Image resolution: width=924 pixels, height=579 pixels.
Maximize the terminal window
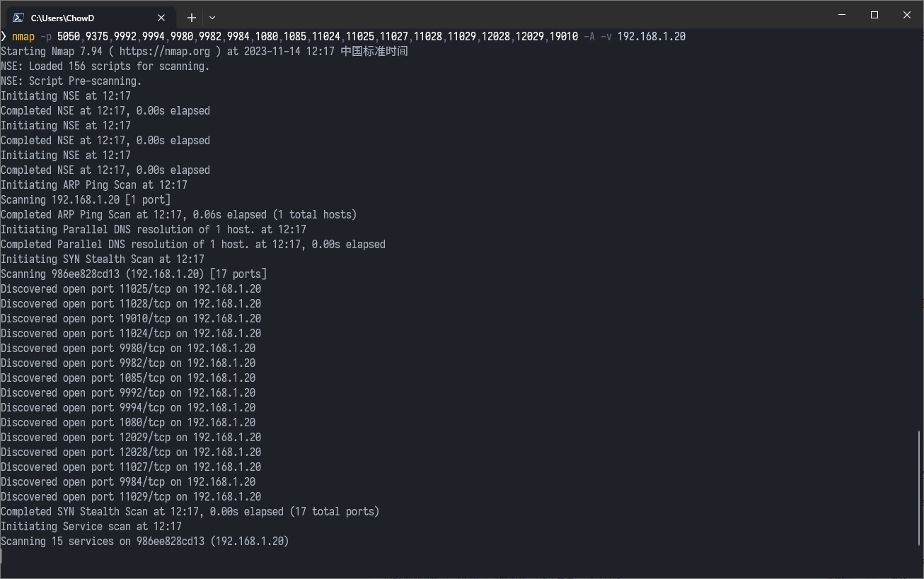(x=874, y=15)
